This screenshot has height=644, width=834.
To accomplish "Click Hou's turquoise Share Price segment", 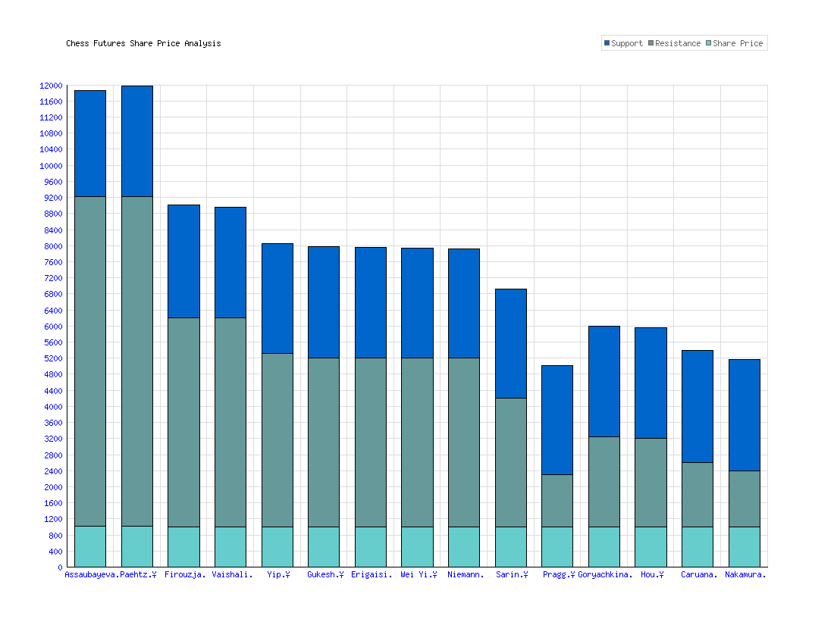I will pos(651,547).
